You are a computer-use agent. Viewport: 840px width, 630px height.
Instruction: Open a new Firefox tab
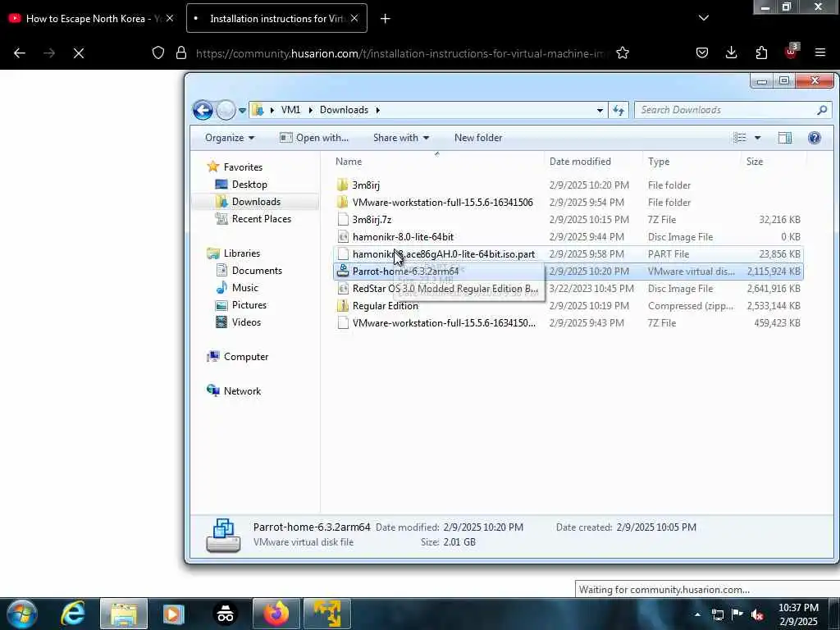pos(386,19)
